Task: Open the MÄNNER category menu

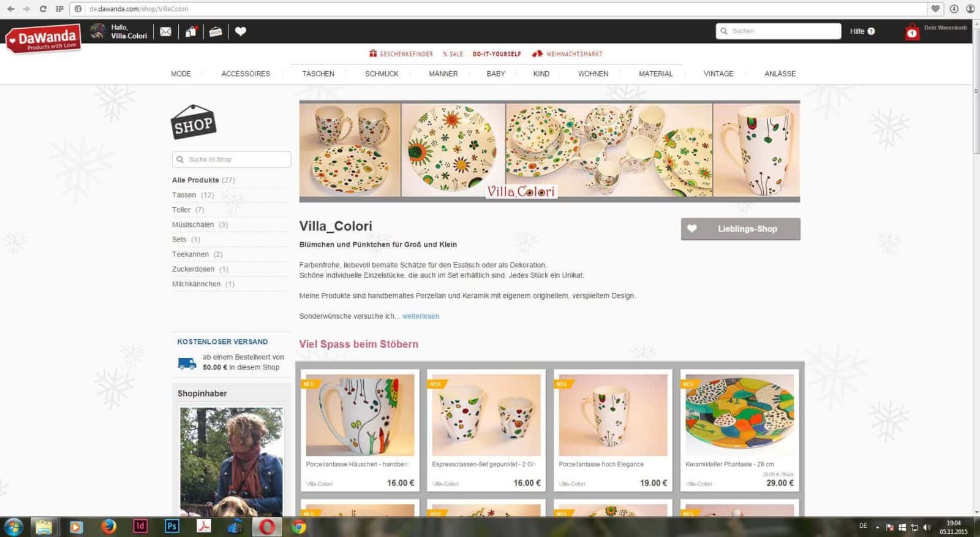Action: pyautogui.click(x=443, y=74)
